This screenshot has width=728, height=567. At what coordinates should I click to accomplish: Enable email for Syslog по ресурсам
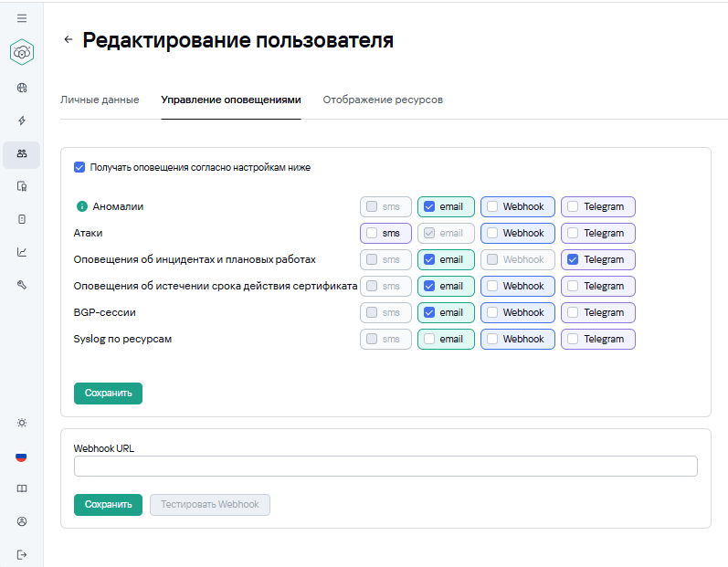429,340
